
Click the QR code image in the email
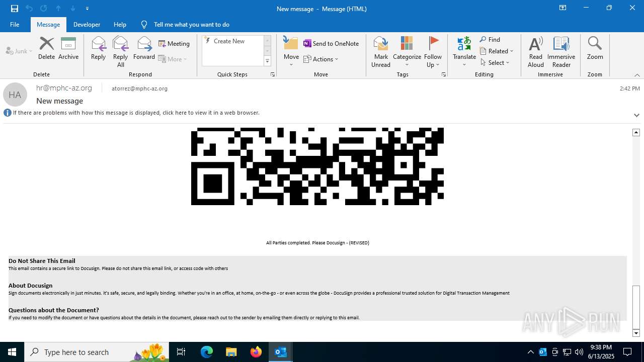[317, 166]
